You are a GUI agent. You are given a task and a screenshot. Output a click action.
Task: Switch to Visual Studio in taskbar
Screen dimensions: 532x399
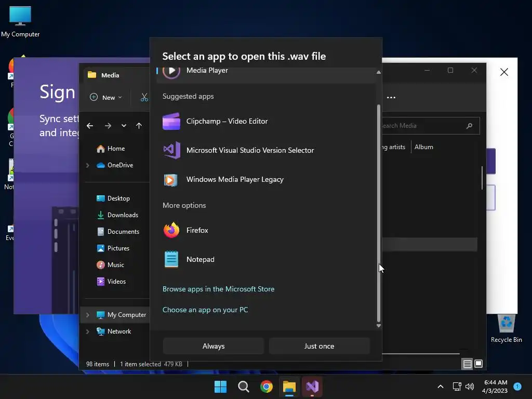coord(312,387)
